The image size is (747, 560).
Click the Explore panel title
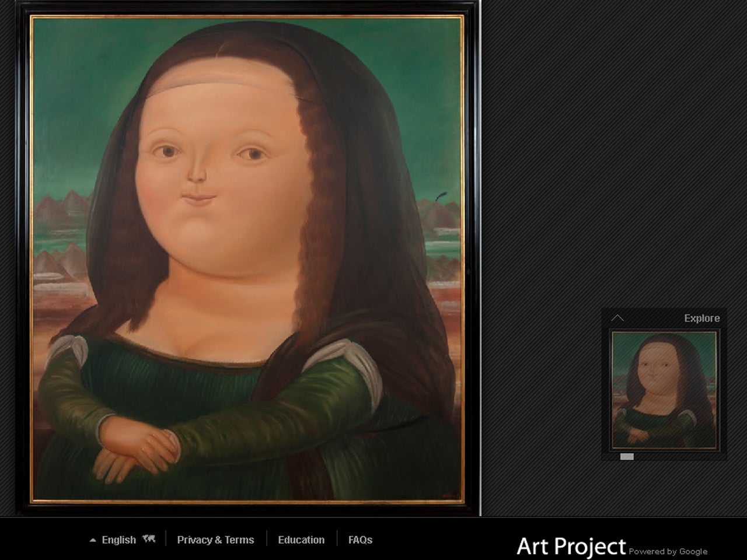pyautogui.click(x=701, y=318)
